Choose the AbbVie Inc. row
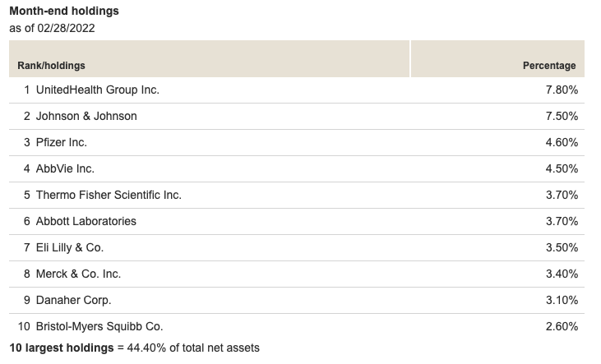 297,168
